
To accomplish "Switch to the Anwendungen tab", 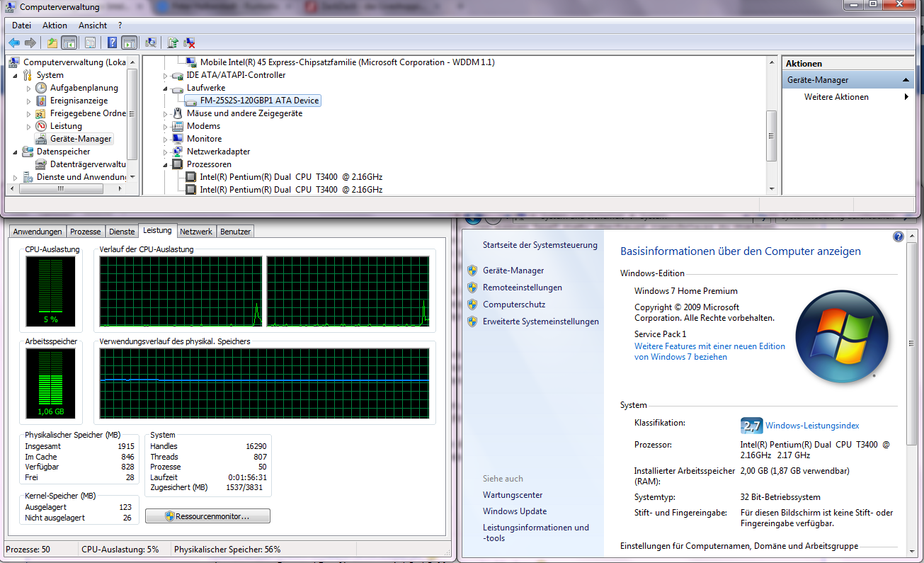I will (x=38, y=232).
